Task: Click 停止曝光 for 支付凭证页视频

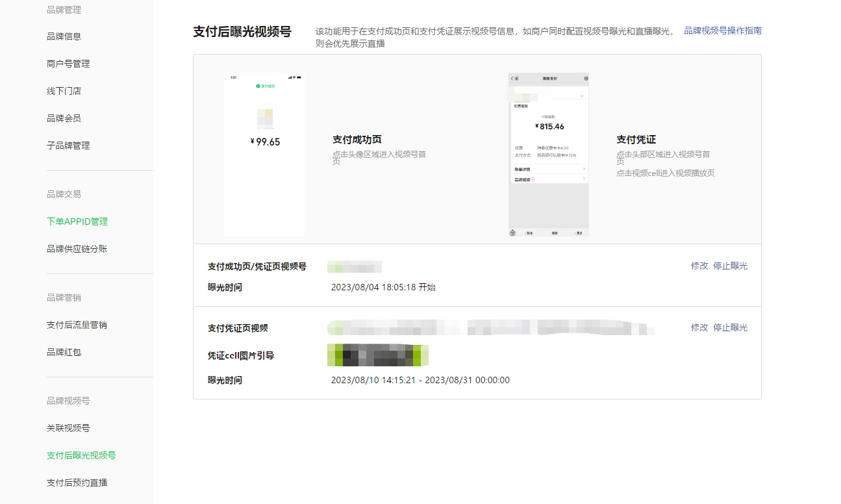Action: (x=731, y=327)
